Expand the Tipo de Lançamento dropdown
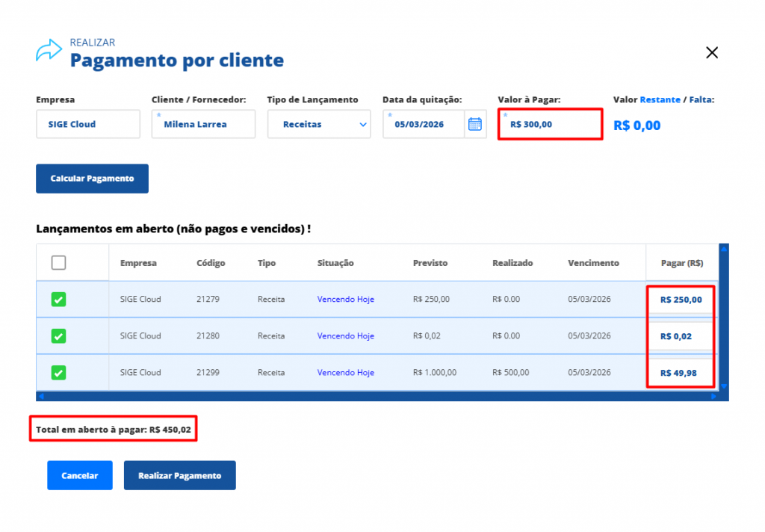The image size is (765, 532). coord(319,125)
